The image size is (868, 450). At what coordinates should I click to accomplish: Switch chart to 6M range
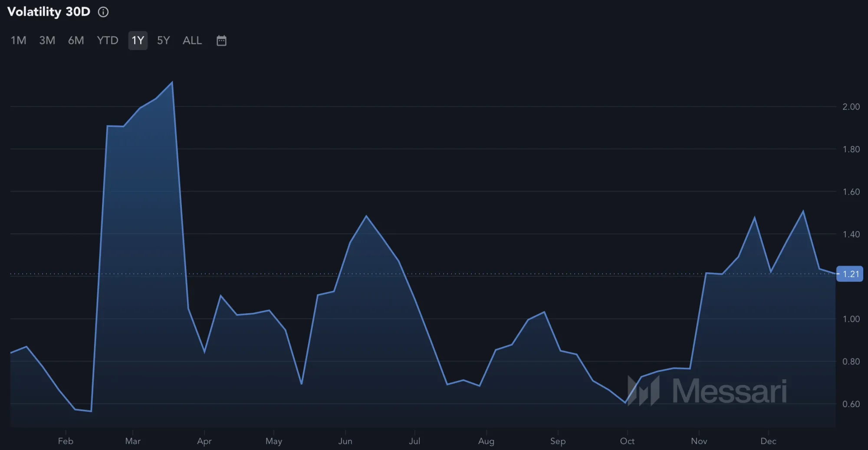click(76, 40)
